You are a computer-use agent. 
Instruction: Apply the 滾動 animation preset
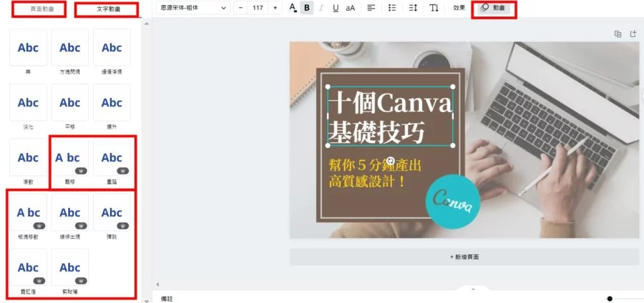[x=28, y=157]
